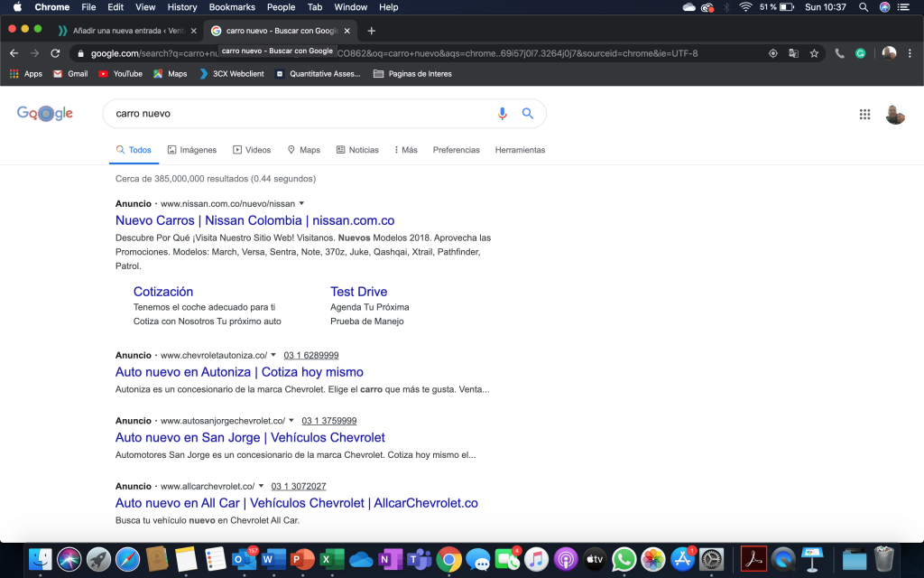This screenshot has width=924, height=578.
Task: Click the forward navigation arrow
Action: [x=35, y=53]
